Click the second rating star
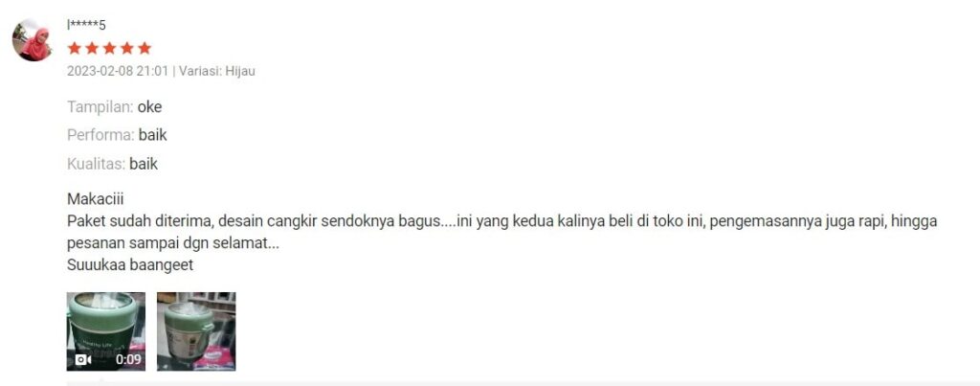This screenshot has width=980, height=386. 92,48
